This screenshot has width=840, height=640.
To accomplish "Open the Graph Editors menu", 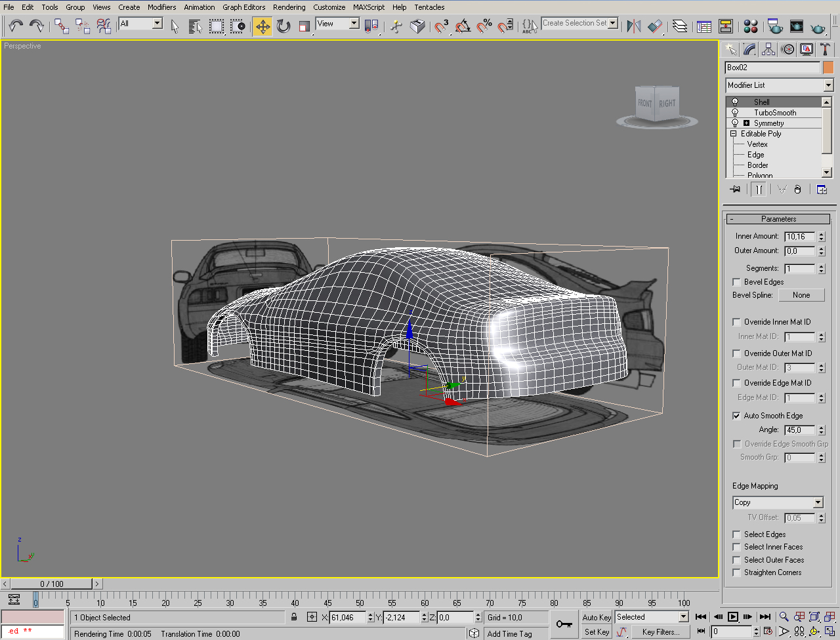I will pyautogui.click(x=244, y=7).
